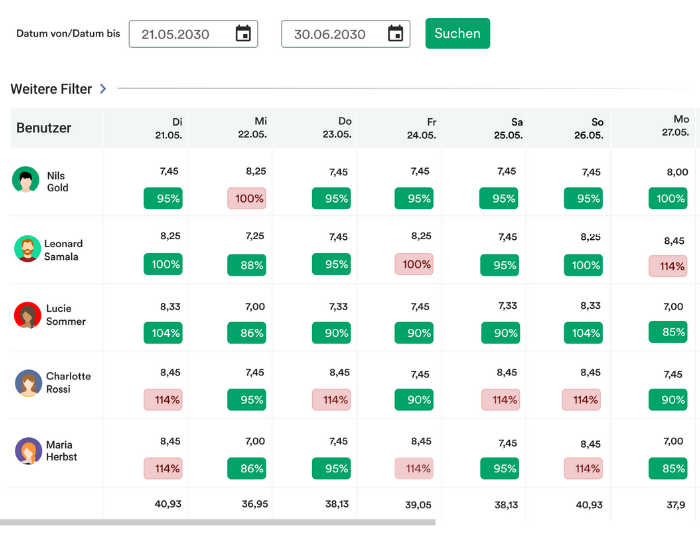Screen dimensions: 700x550
Task: Click Leonard Samala's avatar icon
Action: pyautogui.click(x=28, y=249)
